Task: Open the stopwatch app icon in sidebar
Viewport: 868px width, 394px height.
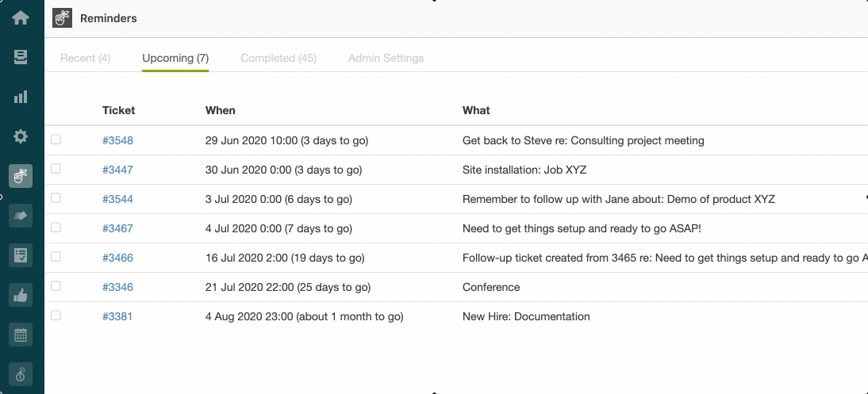Action: tap(21, 375)
